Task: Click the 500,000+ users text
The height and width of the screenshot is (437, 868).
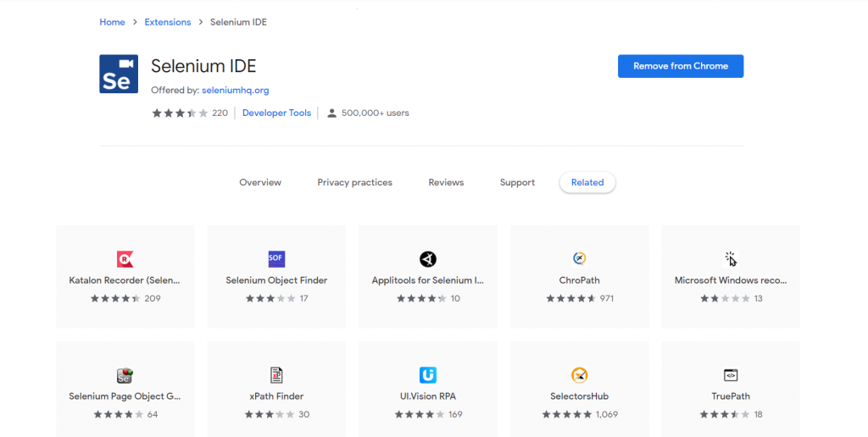Action: click(x=376, y=113)
